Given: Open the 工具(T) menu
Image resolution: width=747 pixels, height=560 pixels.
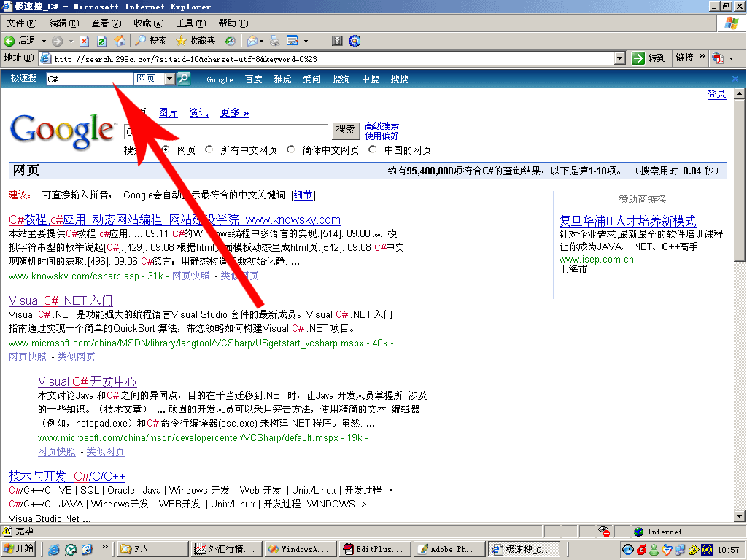Looking at the screenshot, I should click(x=191, y=23).
